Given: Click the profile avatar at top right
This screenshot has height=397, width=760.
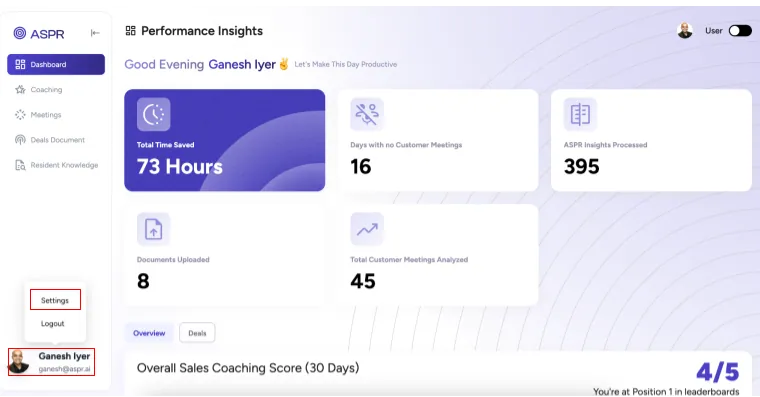Looking at the screenshot, I should [685, 31].
